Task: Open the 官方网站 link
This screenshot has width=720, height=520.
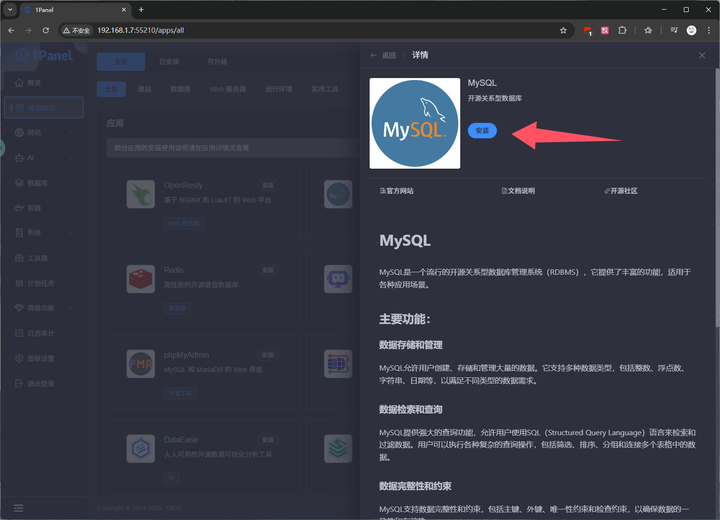Action: [396, 191]
